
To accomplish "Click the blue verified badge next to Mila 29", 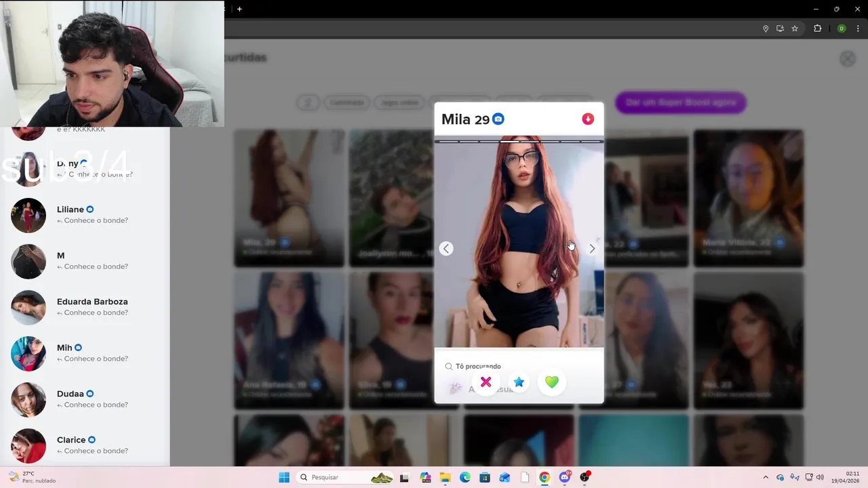I will 498,119.
